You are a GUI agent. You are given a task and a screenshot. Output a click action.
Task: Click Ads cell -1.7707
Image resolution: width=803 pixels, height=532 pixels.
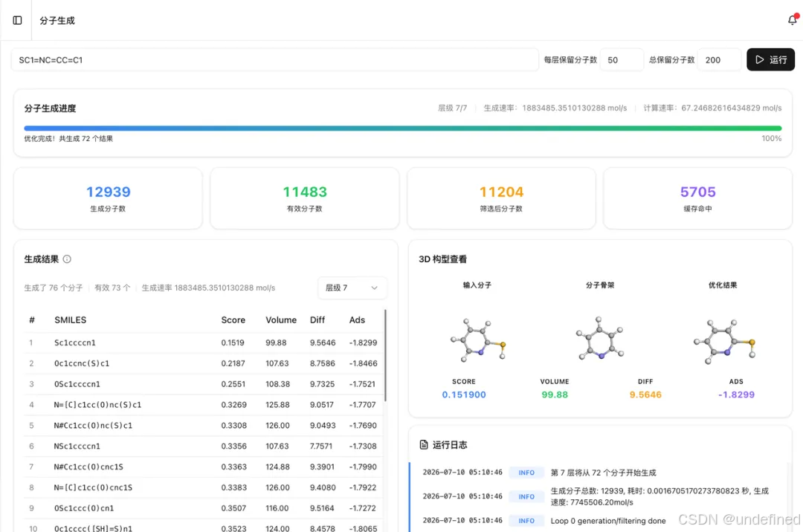(363, 405)
